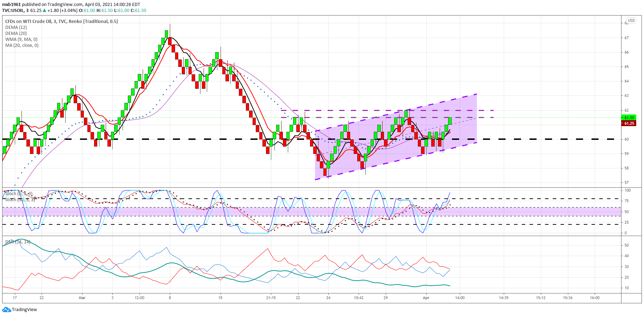Click the 63 price axis label
Viewport: 644px width, 316px height.
[627, 95]
